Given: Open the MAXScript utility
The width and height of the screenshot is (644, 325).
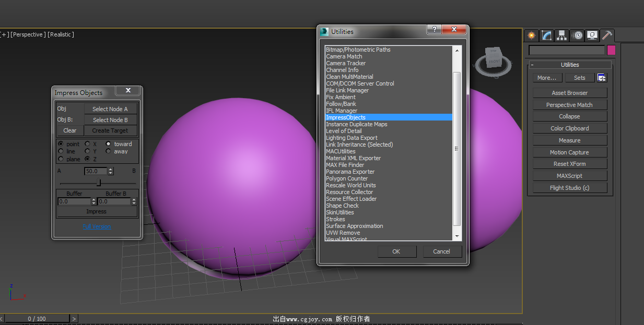Looking at the screenshot, I should point(570,176).
